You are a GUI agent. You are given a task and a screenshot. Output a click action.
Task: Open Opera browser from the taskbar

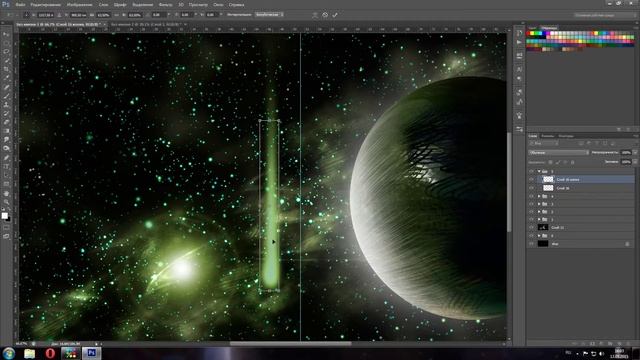[x=50, y=353]
